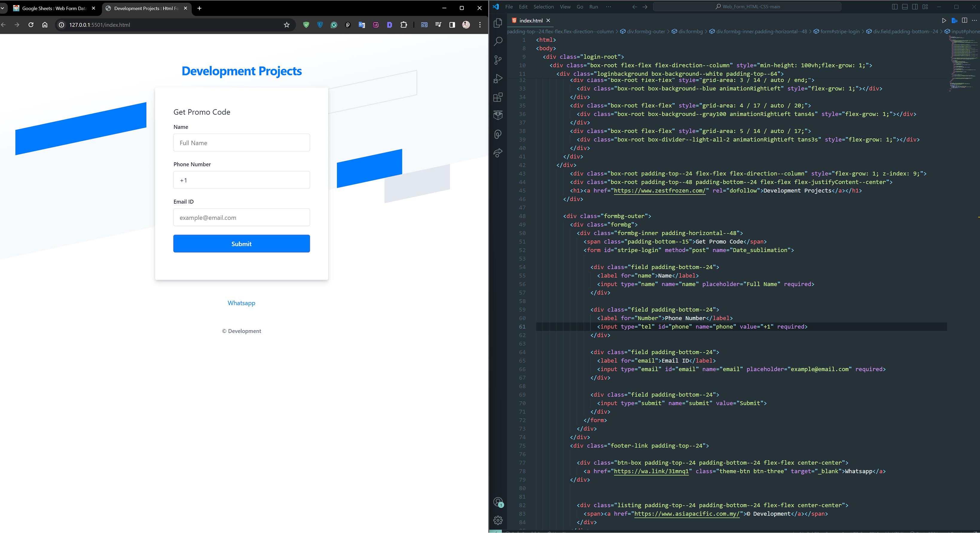Open the Run and Debug view
Viewport: 980px width, 533px height.
(x=497, y=79)
